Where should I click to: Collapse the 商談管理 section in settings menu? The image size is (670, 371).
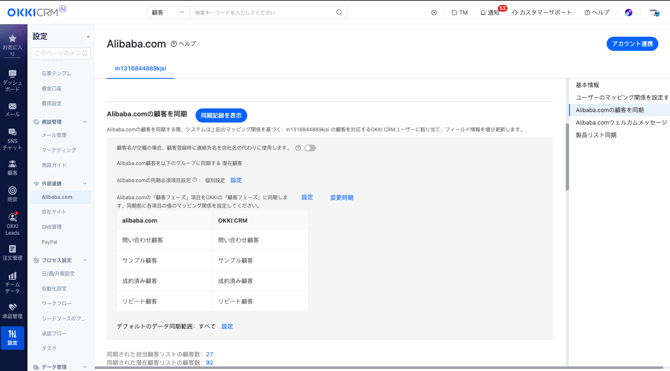coord(85,122)
